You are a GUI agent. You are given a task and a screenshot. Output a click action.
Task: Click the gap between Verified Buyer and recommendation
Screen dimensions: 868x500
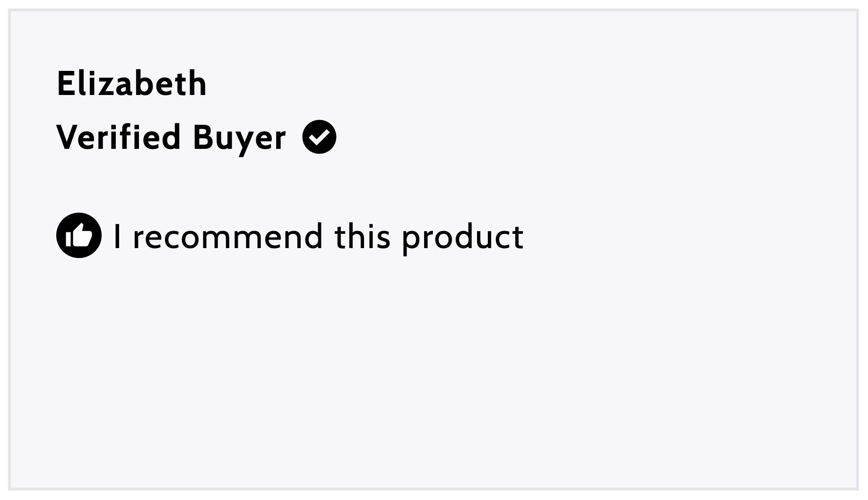pos(284,184)
